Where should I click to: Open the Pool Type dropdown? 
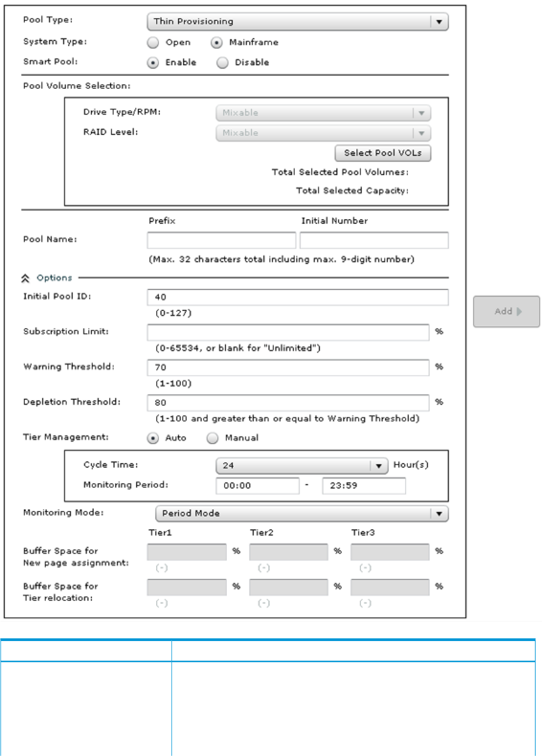tap(298, 21)
